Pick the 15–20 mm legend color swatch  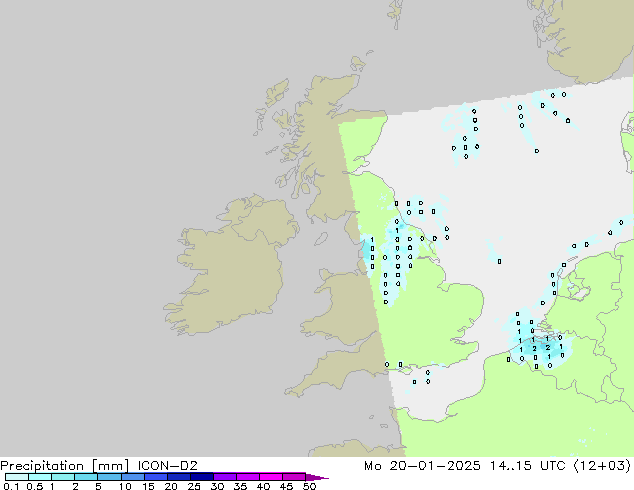pyautogui.click(x=155, y=477)
